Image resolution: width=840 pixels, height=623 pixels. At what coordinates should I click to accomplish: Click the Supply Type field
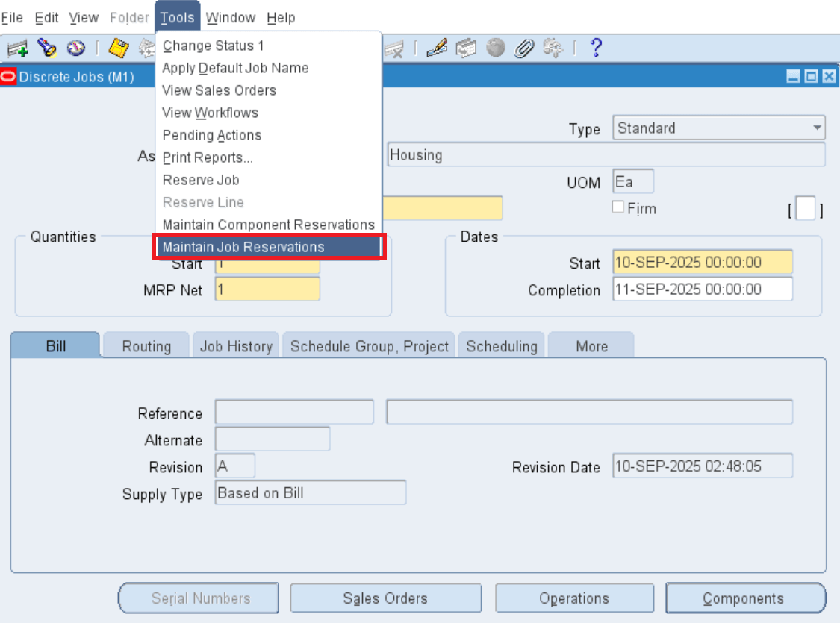point(310,492)
